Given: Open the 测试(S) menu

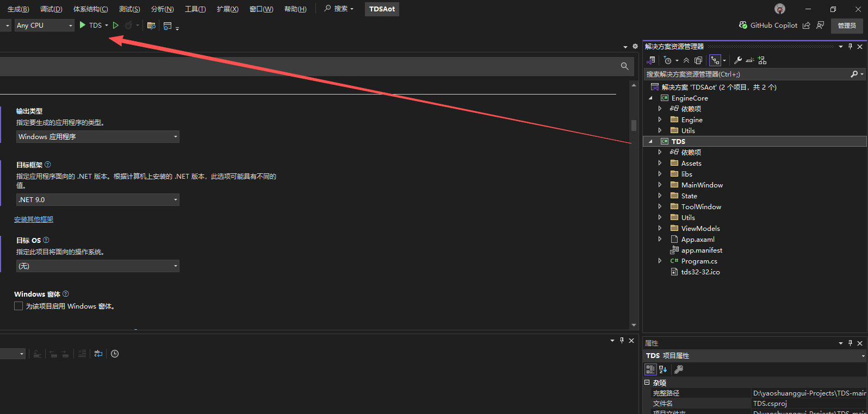Looking at the screenshot, I should (129, 9).
